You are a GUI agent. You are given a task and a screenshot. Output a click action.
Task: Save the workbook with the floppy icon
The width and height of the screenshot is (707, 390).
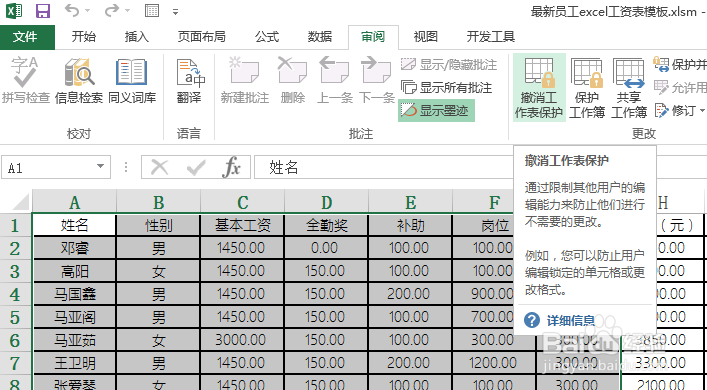pyautogui.click(x=42, y=10)
